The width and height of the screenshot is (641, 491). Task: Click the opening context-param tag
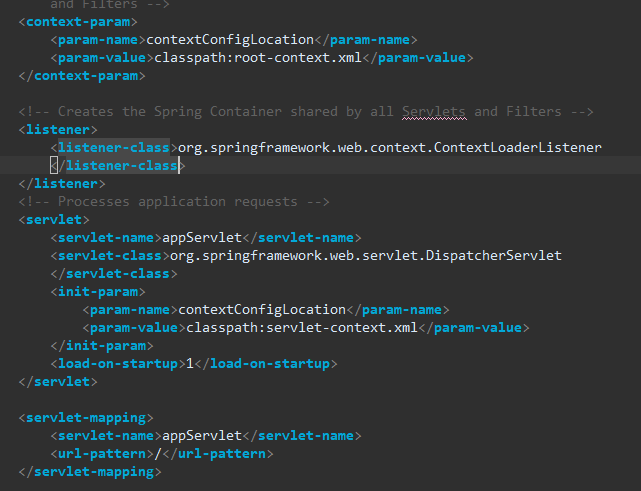tap(78, 22)
